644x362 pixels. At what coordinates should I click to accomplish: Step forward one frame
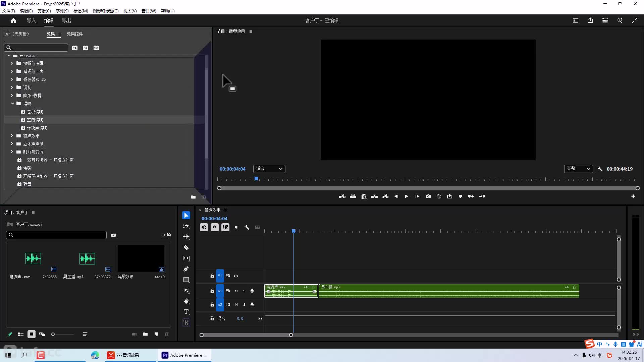(417, 196)
